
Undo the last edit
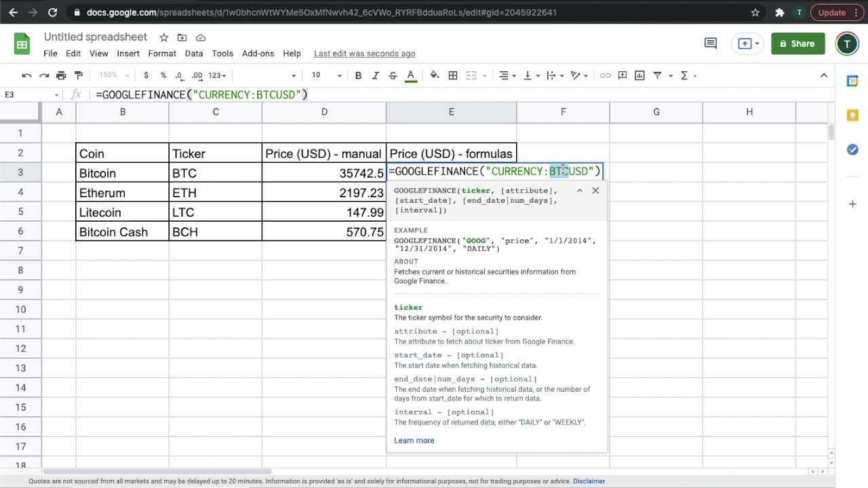pos(26,75)
